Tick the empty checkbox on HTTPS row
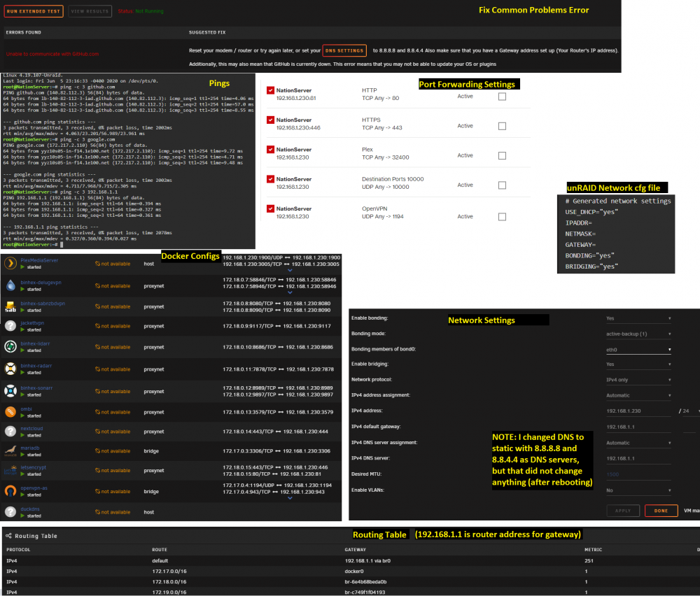 (502, 126)
